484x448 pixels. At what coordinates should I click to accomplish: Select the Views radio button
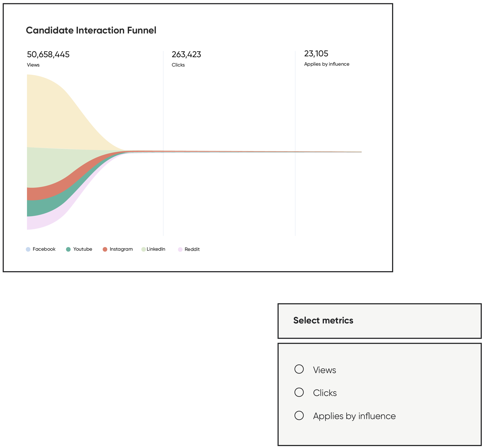point(299,369)
